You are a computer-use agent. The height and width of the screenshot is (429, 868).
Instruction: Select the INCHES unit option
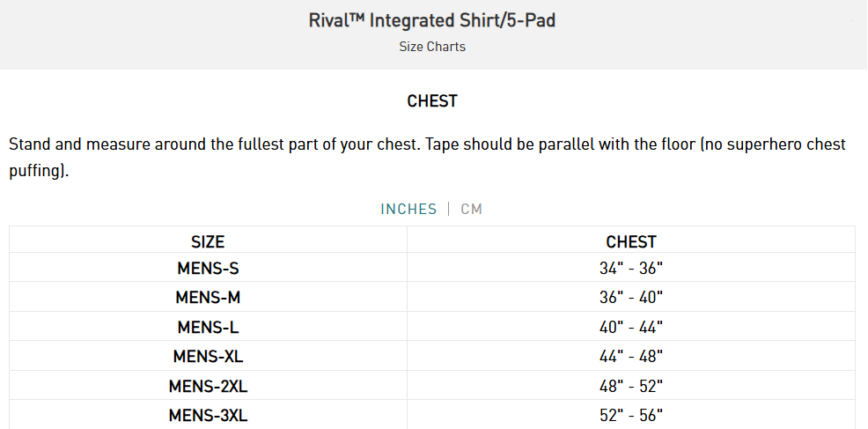tap(408, 209)
